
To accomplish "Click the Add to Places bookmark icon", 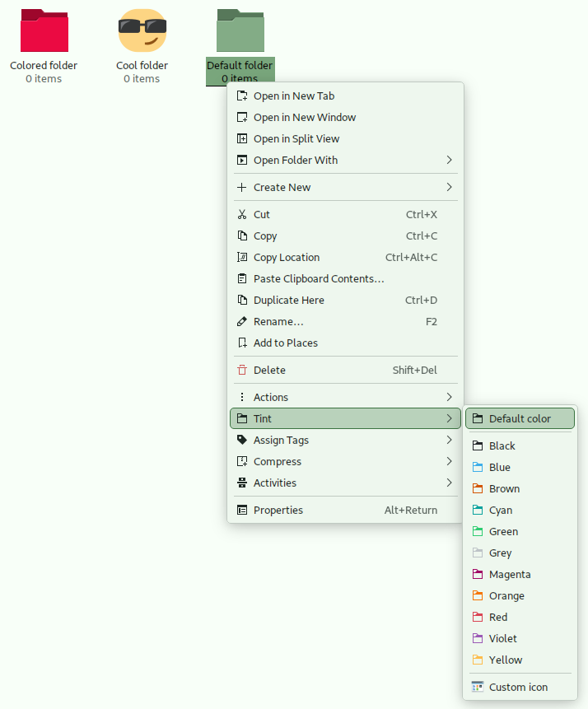I will tap(242, 343).
